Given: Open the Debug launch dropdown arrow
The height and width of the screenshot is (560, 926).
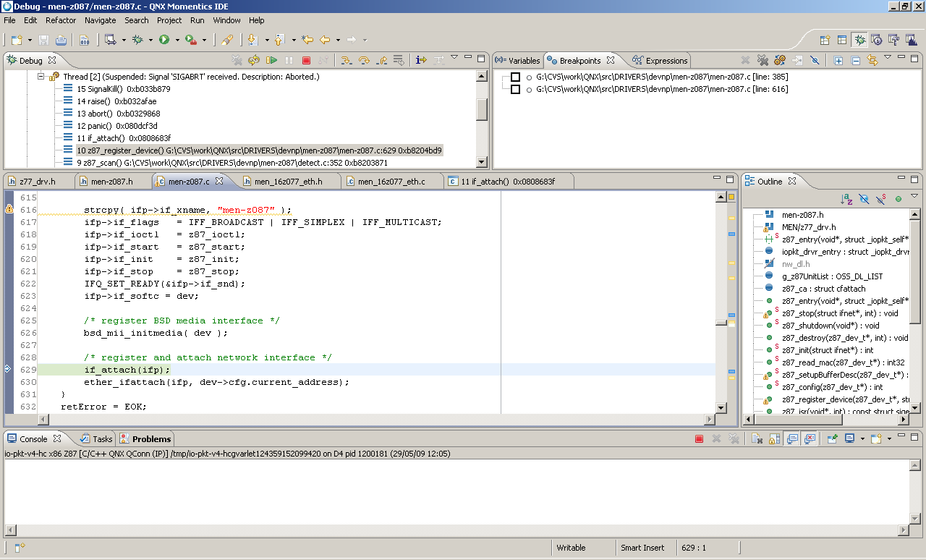Looking at the screenshot, I should click(150, 41).
